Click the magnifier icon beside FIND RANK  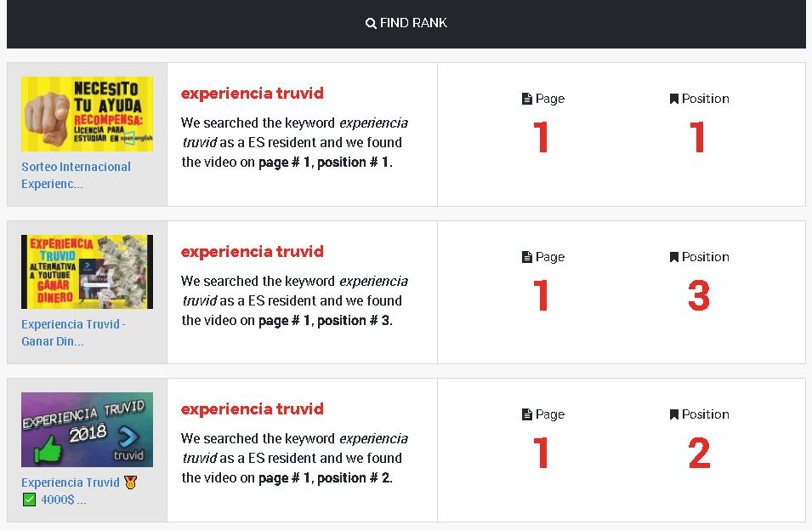[371, 24]
